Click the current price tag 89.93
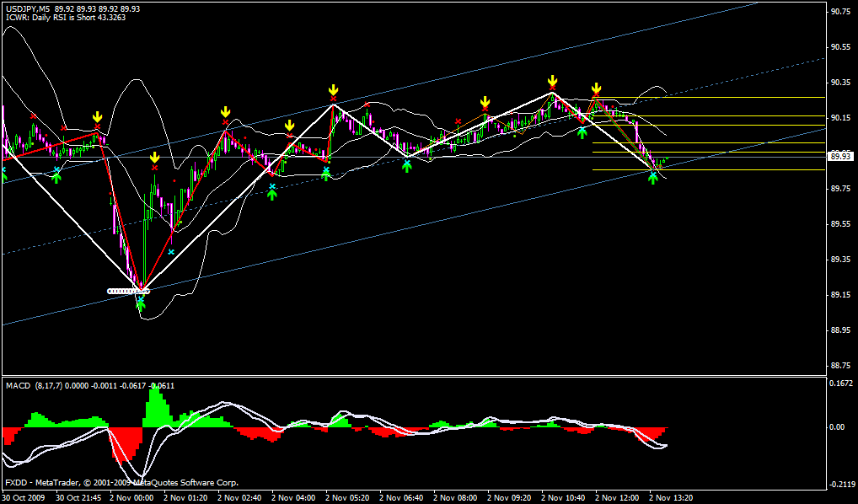 (839, 156)
